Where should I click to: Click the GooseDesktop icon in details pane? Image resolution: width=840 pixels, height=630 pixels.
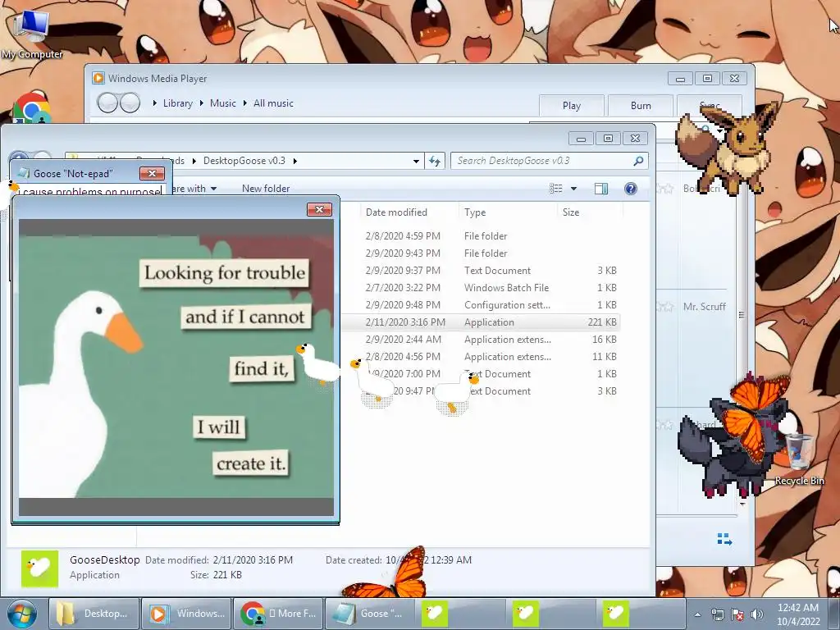39,568
